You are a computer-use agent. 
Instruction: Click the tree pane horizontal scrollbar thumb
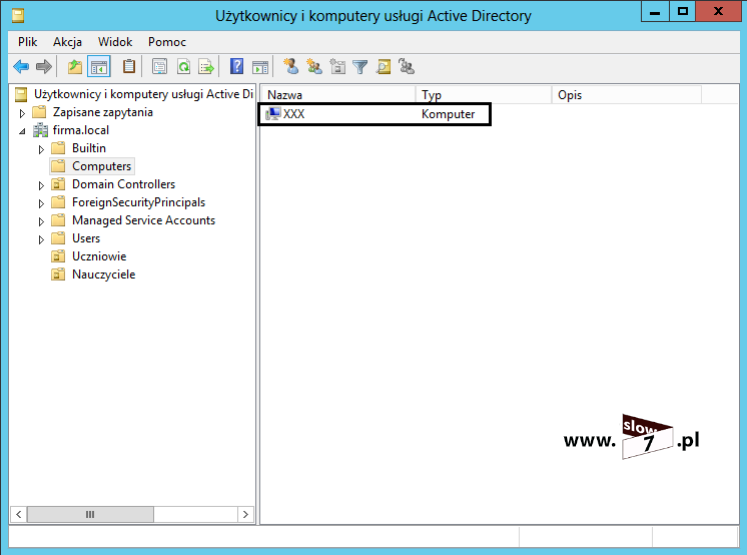coord(90,514)
